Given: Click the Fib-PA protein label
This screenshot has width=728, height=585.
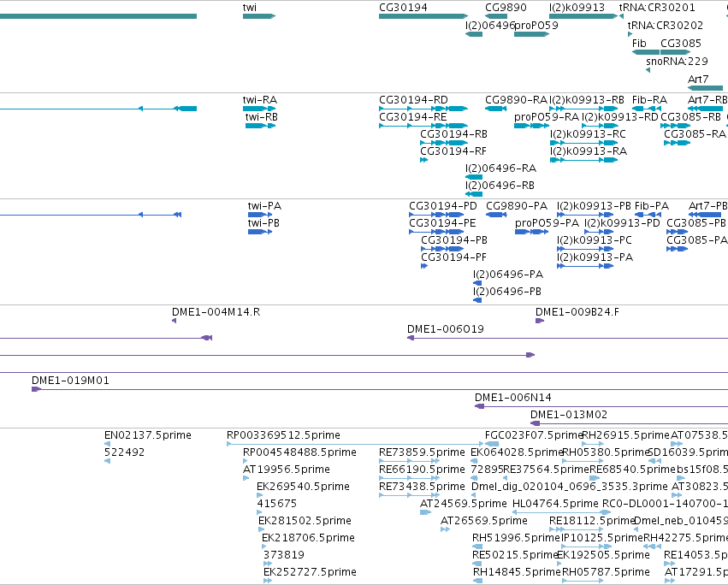Looking at the screenshot, I should coord(651,206).
